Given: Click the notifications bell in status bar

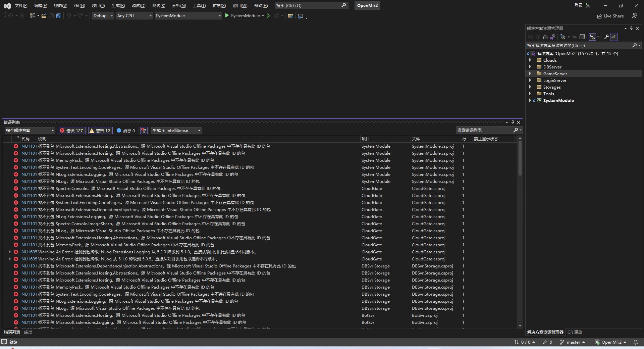Looking at the screenshot, I should pyautogui.click(x=635, y=342).
